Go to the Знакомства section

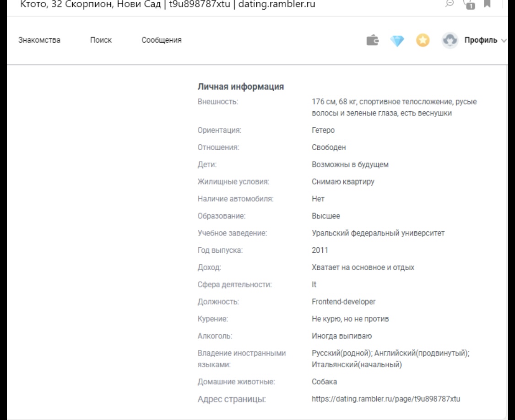pos(39,40)
